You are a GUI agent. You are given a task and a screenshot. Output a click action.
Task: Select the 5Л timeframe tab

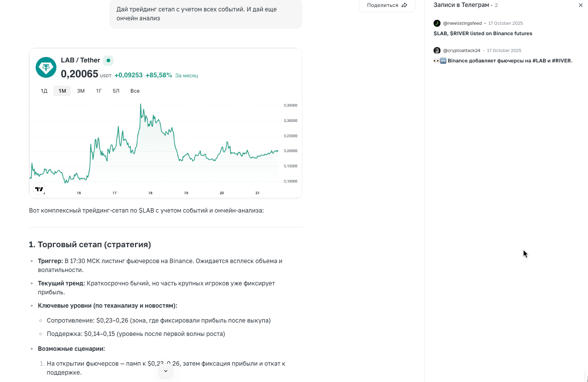point(116,91)
